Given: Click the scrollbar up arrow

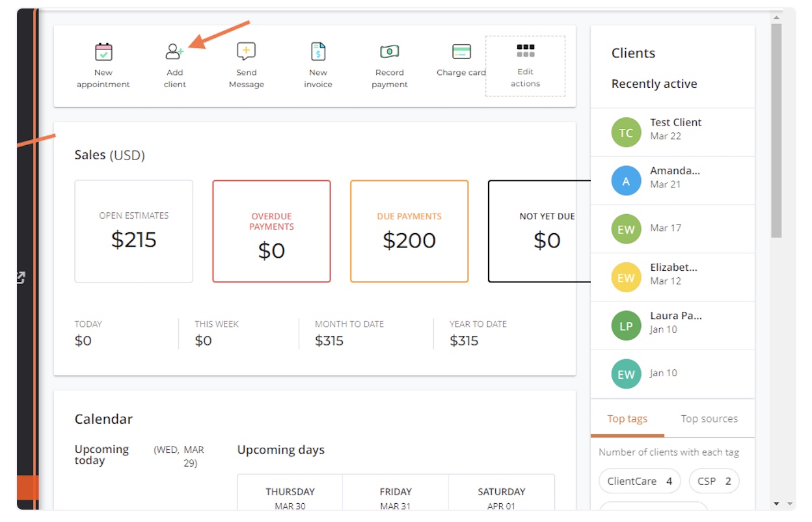Looking at the screenshot, I should pos(776,16).
